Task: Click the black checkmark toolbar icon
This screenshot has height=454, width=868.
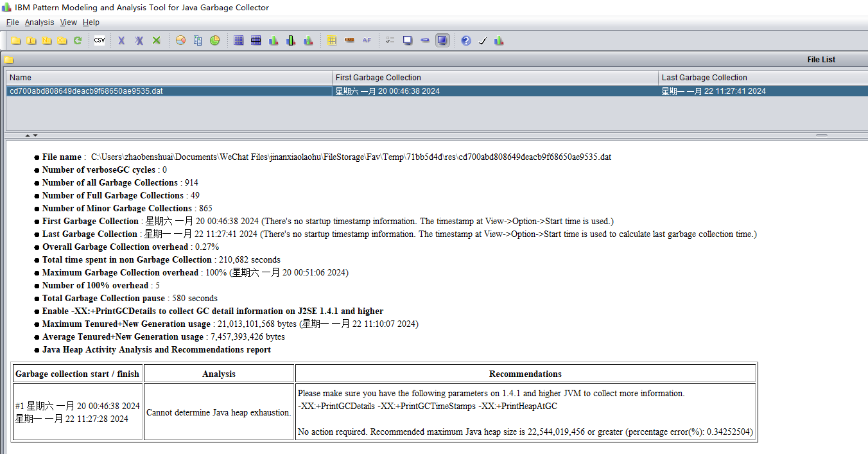Action: coord(483,40)
